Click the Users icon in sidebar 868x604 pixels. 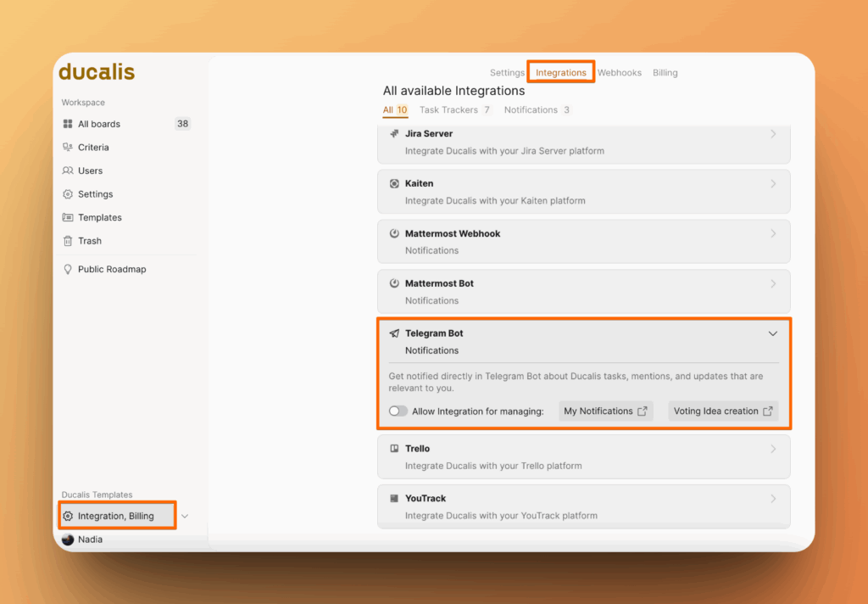click(68, 171)
